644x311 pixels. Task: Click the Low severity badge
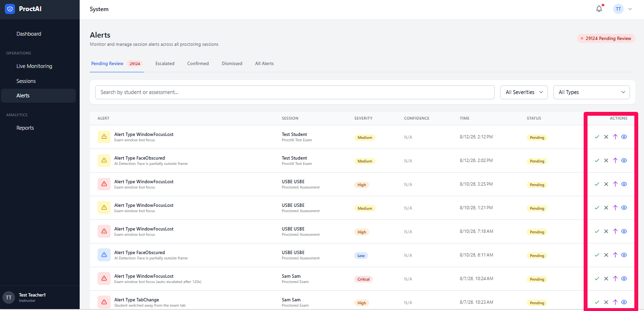(x=361, y=256)
